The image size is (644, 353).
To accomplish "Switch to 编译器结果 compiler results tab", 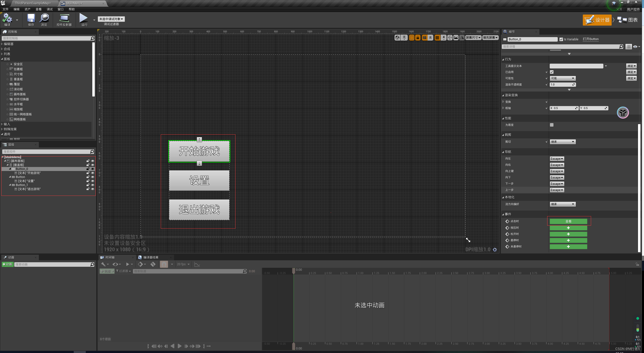I will click(151, 257).
